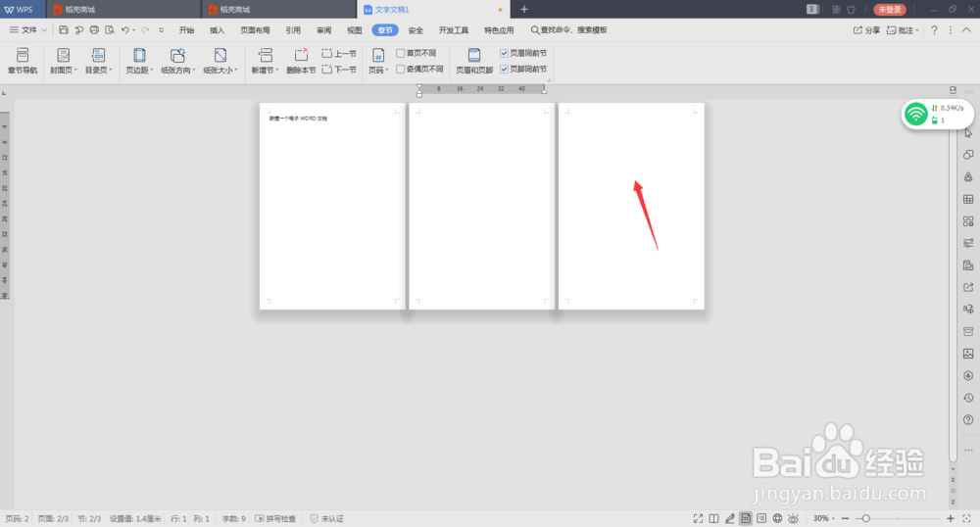Switch to the 插入 ribbon tab
The width and height of the screenshot is (980, 527).
pyautogui.click(x=217, y=30)
